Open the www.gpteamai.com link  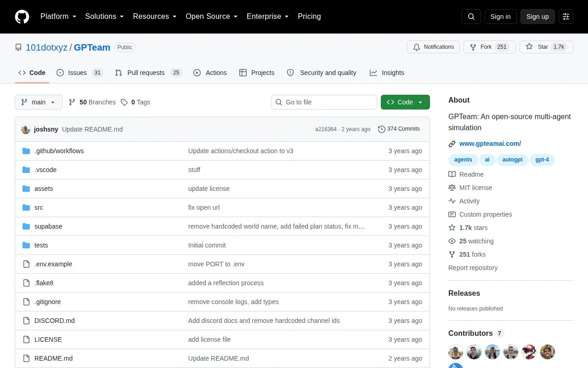(x=490, y=144)
